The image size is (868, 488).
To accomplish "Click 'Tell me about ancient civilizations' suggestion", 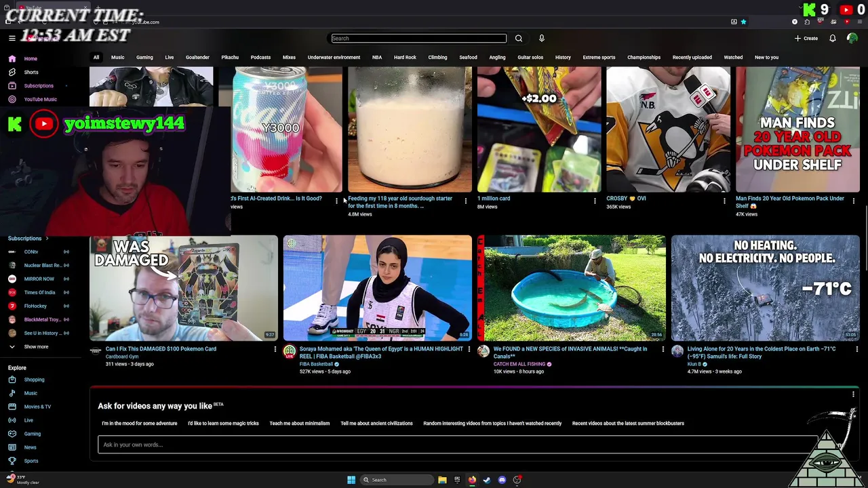I will [x=376, y=424].
